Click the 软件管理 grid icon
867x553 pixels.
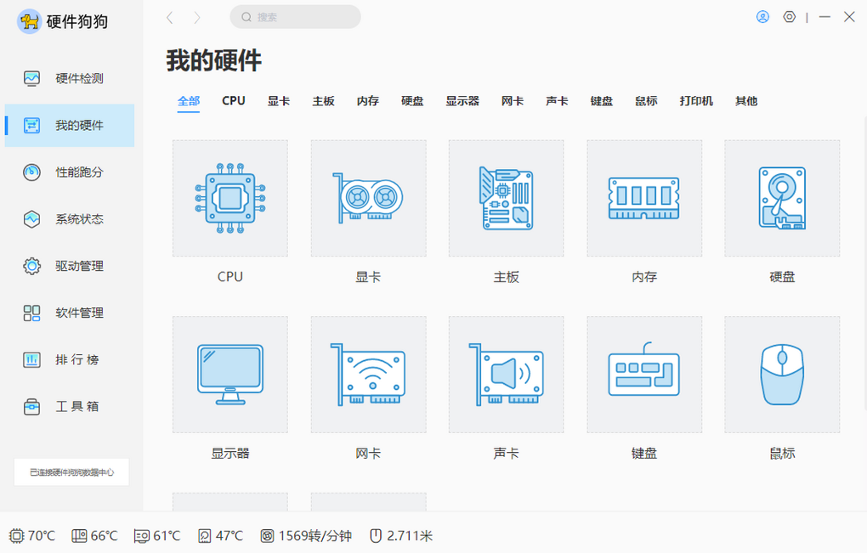(32, 313)
